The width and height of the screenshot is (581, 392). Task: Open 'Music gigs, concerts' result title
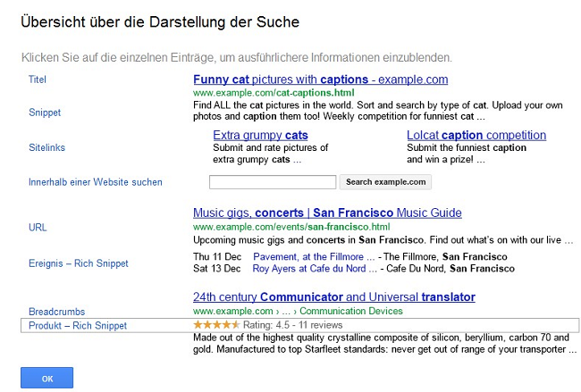(x=327, y=213)
